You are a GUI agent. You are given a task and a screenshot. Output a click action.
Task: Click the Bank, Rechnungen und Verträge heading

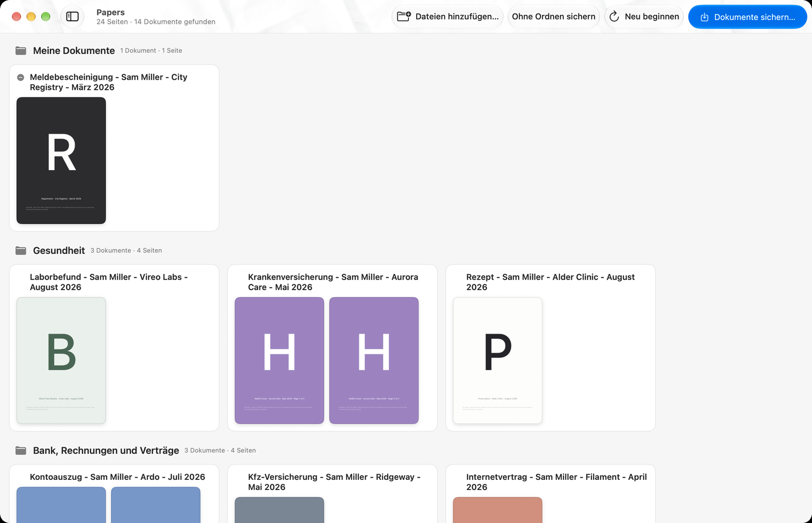(x=106, y=451)
